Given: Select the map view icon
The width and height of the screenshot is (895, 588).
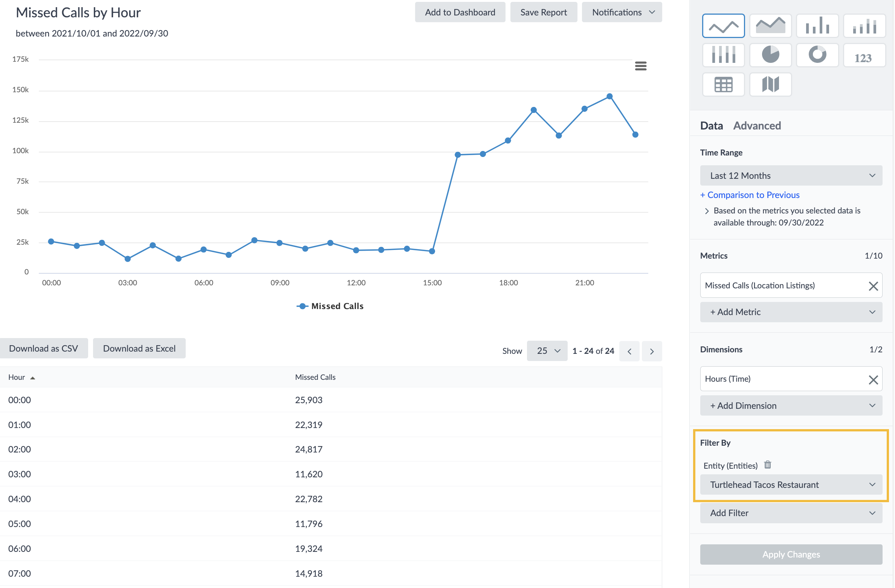Looking at the screenshot, I should pos(770,85).
